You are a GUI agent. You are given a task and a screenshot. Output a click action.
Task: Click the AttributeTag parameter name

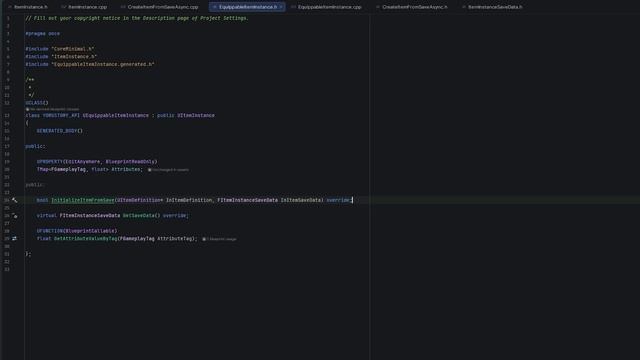[x=175, y=238]
